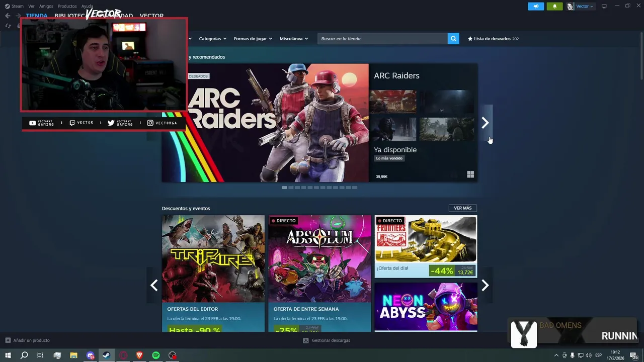644x362 pixels.
Task: Open Task View from the taskbar
Action: pos(40,355)
